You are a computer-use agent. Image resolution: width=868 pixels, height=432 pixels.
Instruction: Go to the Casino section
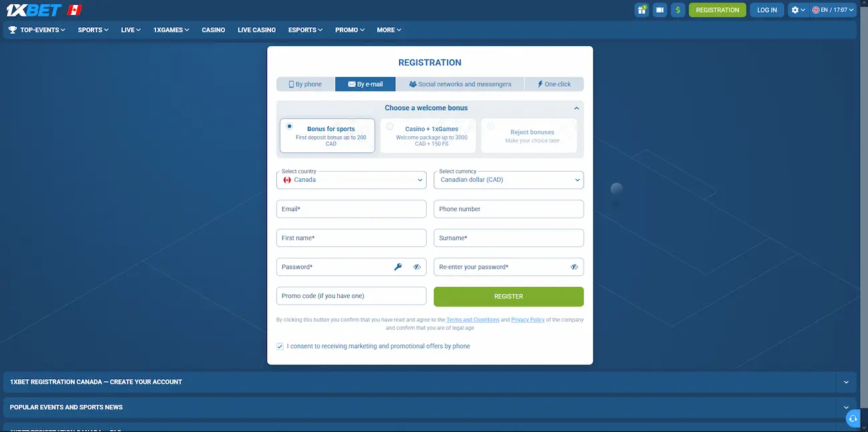tap(214, 30)
